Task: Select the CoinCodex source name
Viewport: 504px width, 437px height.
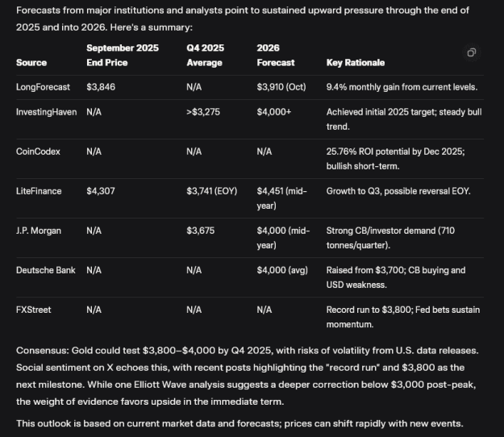Action: 38,152
